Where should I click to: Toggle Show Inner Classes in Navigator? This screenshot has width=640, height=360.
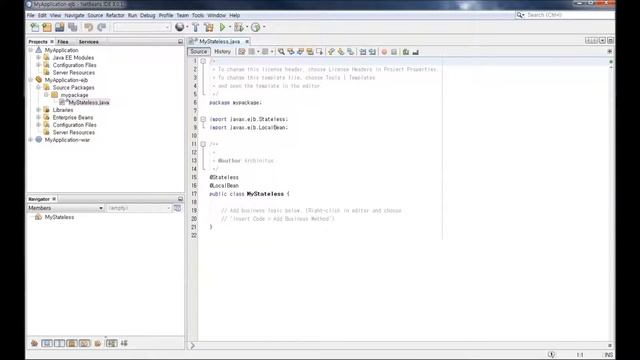84,343
